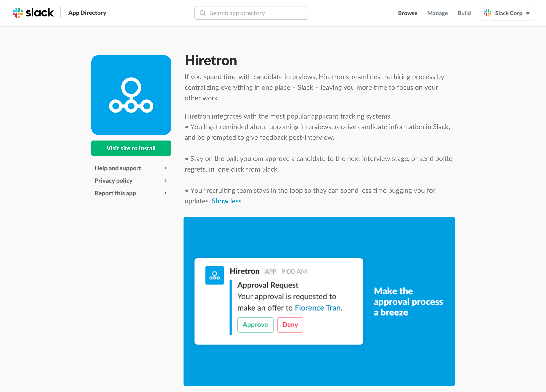Click the search magnifier icon in directory
Viewport: 546px width, 392px height.
coord(203,13)
